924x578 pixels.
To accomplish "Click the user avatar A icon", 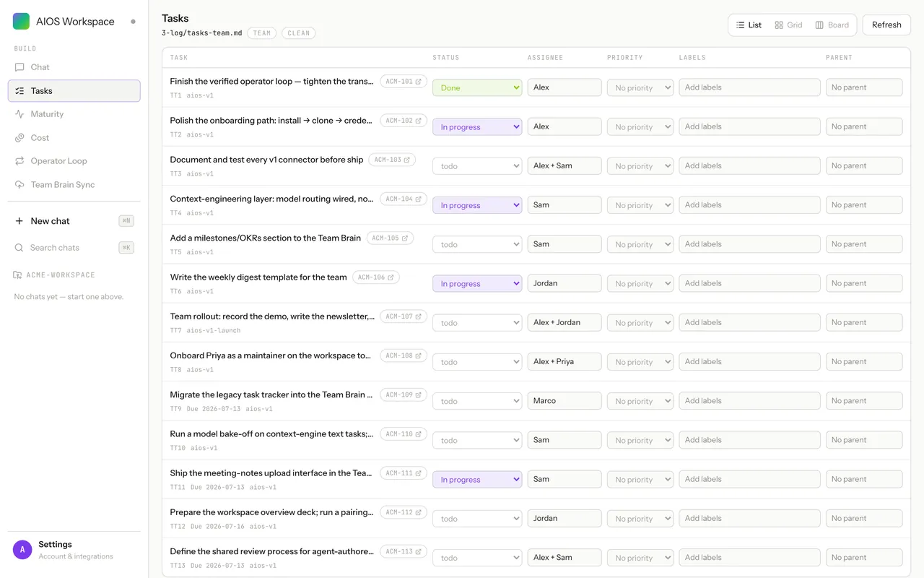I will coord(22,550).
